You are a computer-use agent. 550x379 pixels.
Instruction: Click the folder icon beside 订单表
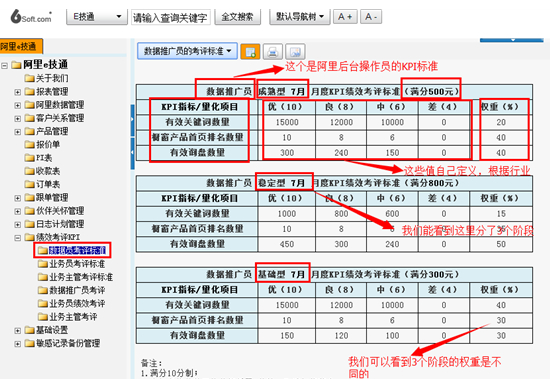point(29,184)
